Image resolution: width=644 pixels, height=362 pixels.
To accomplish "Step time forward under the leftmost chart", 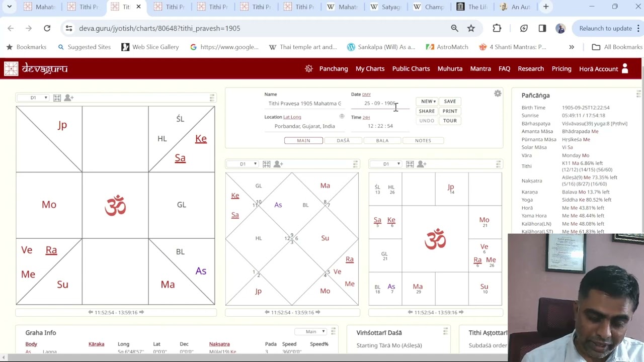I will [141, 312].
